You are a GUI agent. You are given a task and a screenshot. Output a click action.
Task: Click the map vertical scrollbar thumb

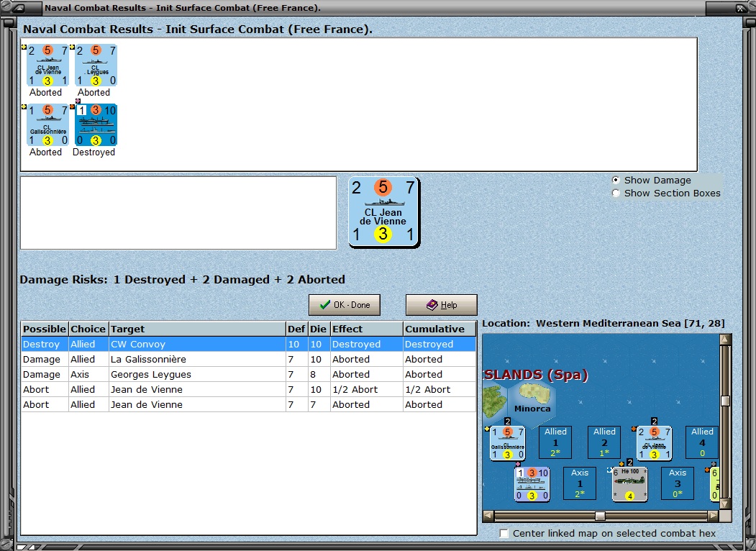click(724, 401)
